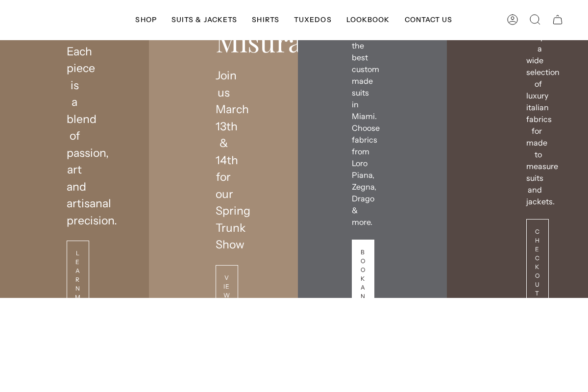Open search from the top toolbar
The width and height of the screenshot is (588, 392).
tap(535, 20)
